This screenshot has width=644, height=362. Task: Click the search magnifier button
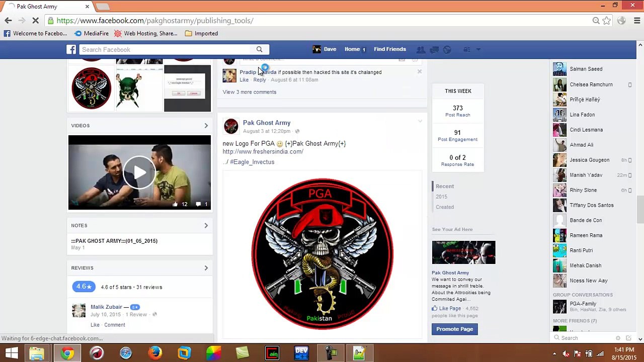click(x=259, y=49)
